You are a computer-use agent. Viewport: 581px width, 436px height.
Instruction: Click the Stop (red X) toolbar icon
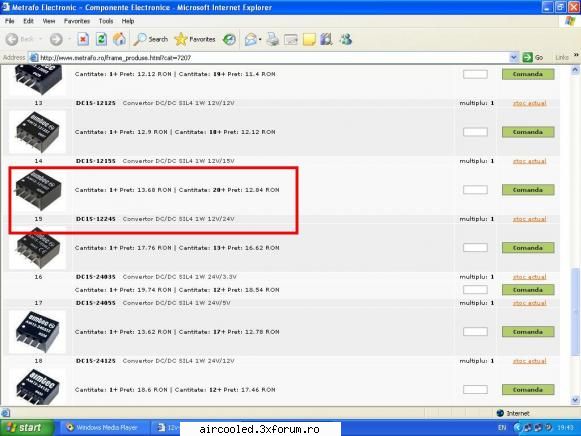[83, 39]
